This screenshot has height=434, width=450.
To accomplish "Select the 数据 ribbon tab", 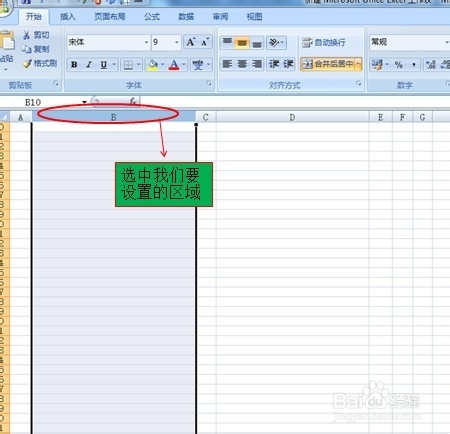I will (x=186, y=17).
